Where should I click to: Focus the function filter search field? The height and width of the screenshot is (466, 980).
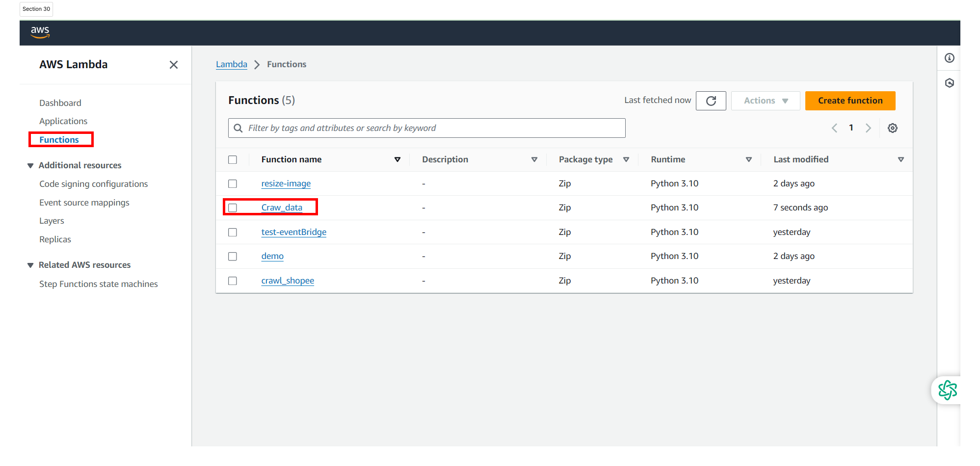click(426, 128)
